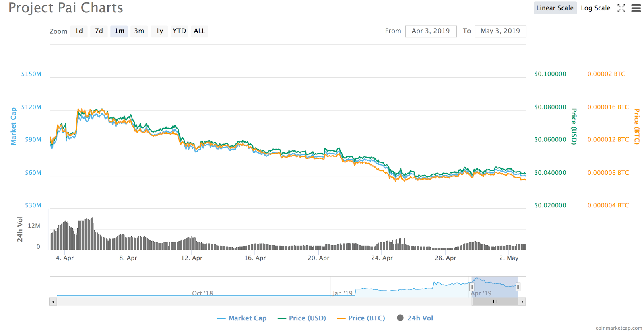
Task: Click the 0.00002 BTC axis label
Action: 606,74
